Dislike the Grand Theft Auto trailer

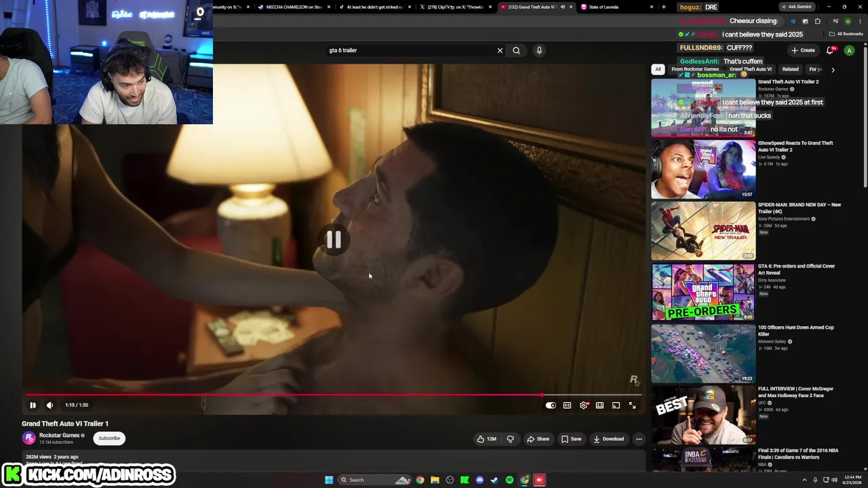click(511, 439)
